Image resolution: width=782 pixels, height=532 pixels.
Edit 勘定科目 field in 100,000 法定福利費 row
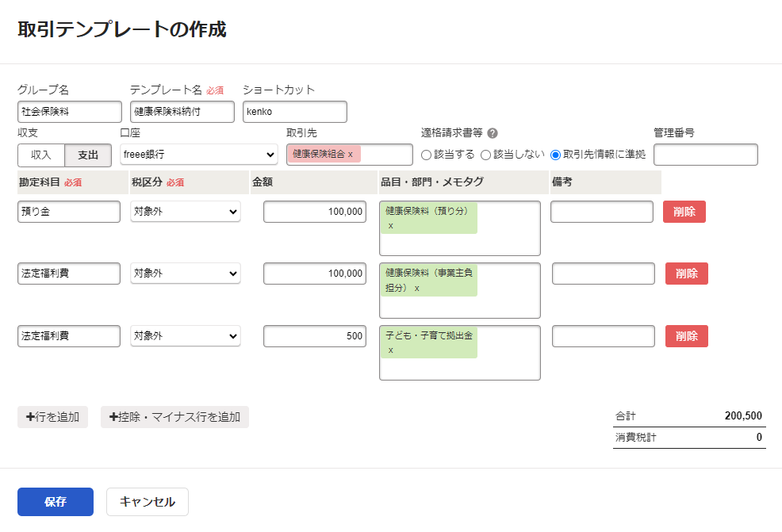pos(69,274)
